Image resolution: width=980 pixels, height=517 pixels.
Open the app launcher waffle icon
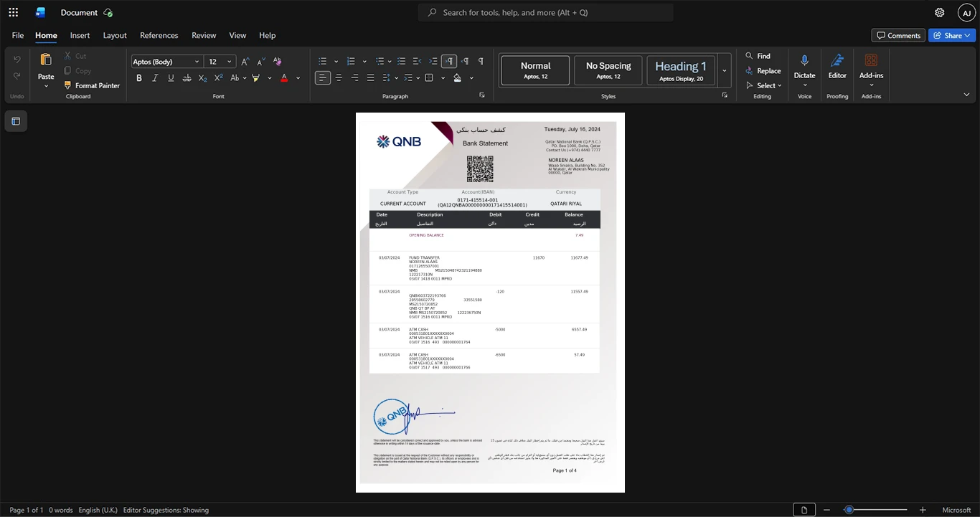13,12
